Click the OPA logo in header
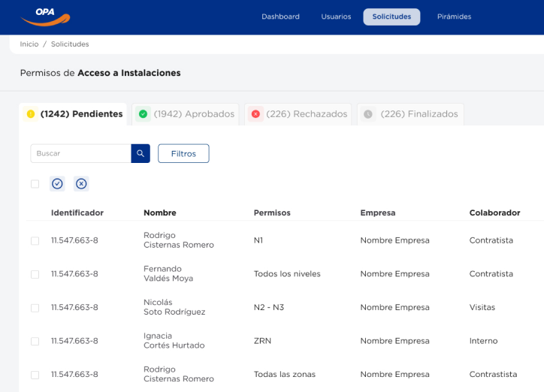The width and height of the screenshot is (544, 392). (45, 17)
